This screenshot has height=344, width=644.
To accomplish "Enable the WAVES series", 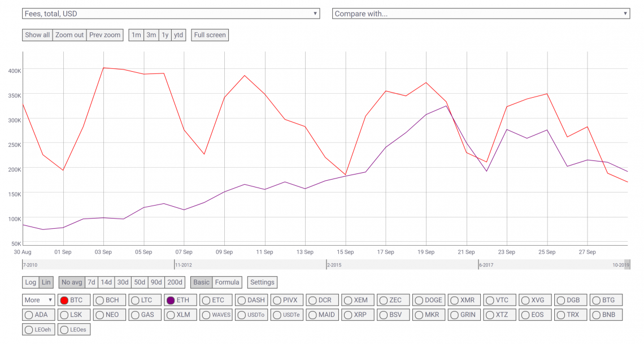I will pos(216,315).
